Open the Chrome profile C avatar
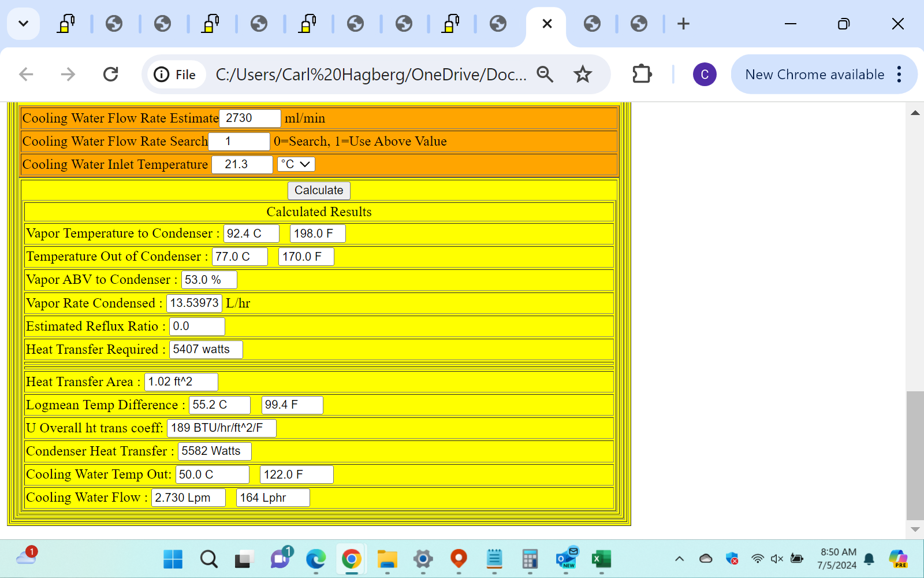The height and width of the screenshot is (578, 924). tap(705, 74)
